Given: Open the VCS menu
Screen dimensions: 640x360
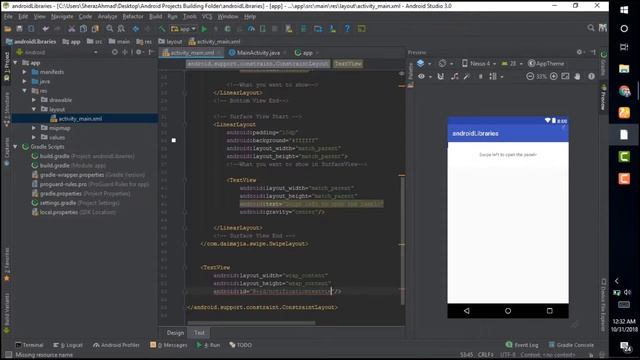Looking at the screenshot, I should tap(207, 17).
